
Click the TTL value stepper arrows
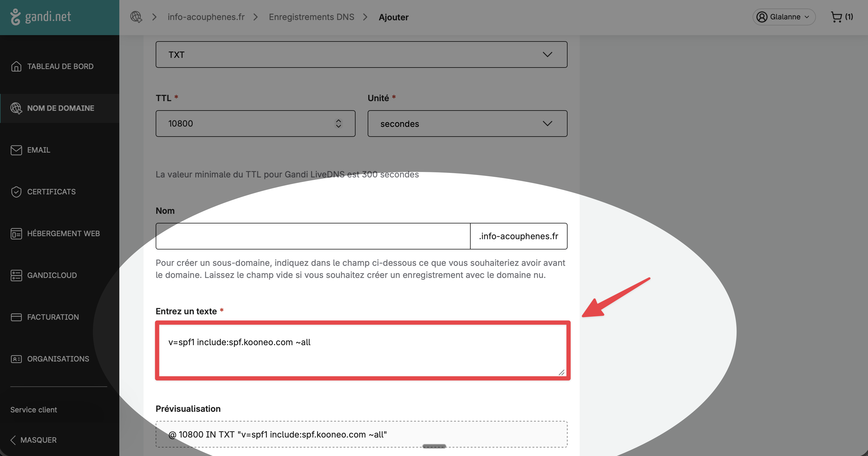pyautogui.click(x=338, y=124)
